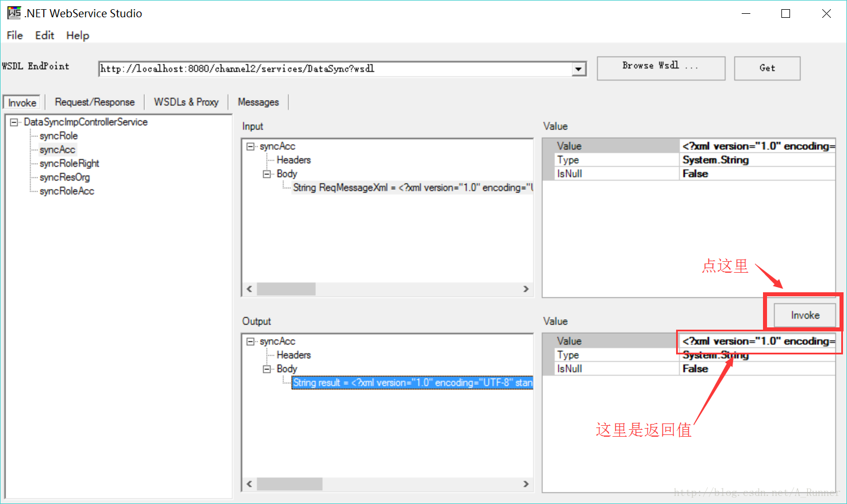The width and height of the screenshot is (847, 504).
Task: Switch to the Request/Response tab
Action: tap(95, 102)
